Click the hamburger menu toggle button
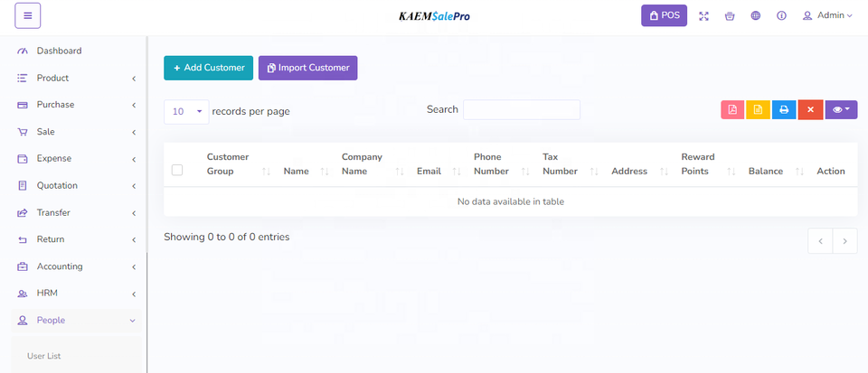 click(x=27, y=15)
